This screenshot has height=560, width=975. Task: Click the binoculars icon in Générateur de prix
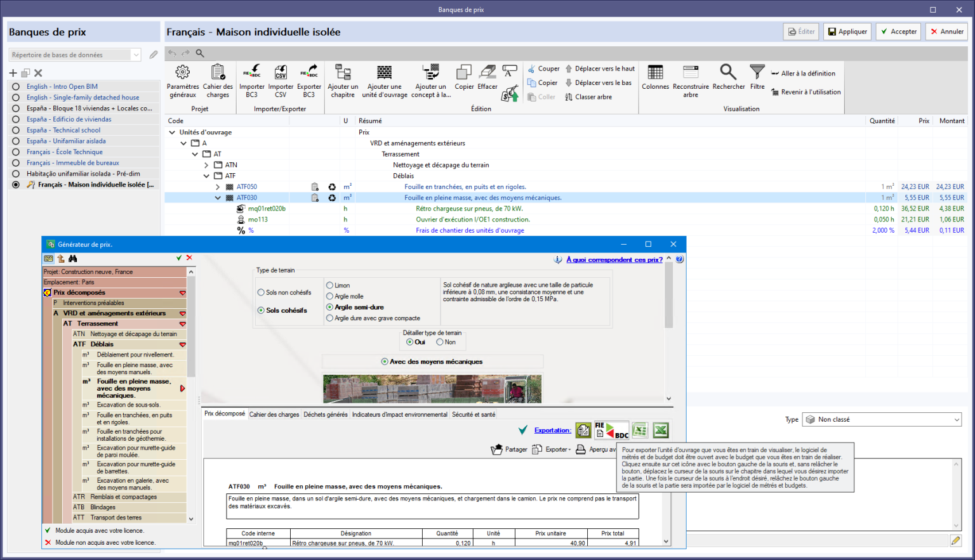coord(73,258)
